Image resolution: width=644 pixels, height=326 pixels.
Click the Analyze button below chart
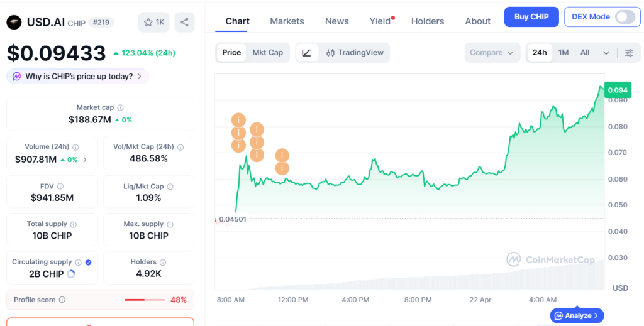577,315
